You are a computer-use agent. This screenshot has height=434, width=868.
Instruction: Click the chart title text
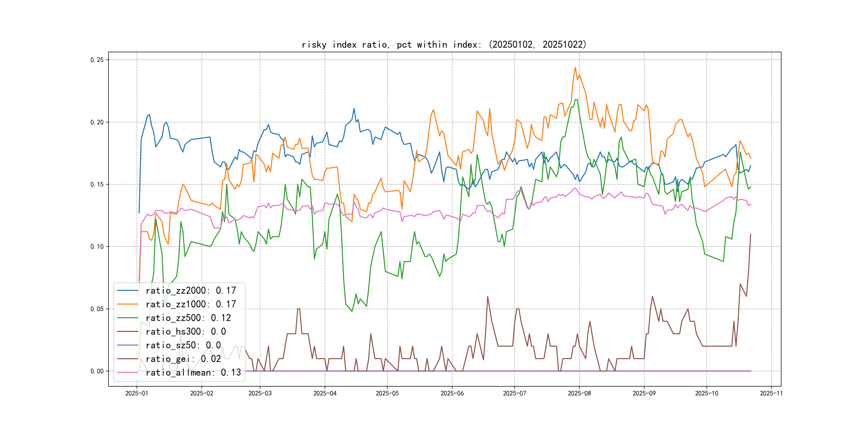(x=444, y=44)
